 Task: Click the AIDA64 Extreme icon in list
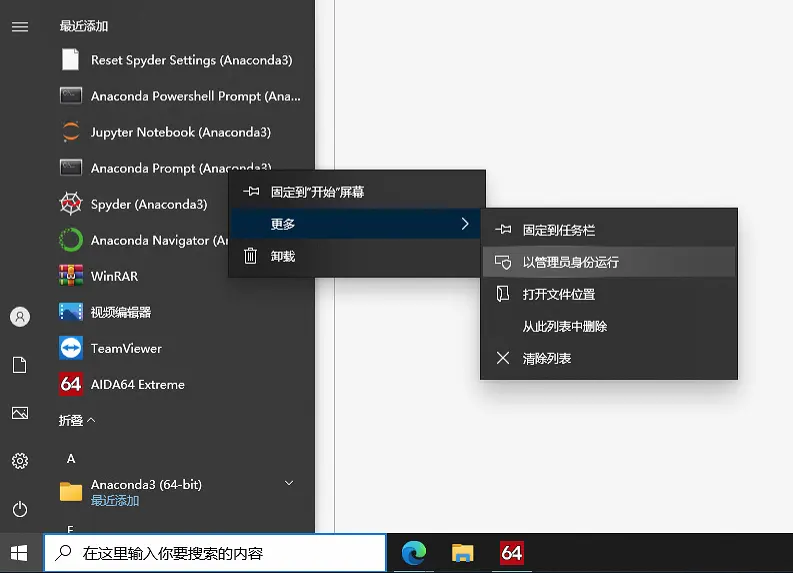(x=71, y=384)
